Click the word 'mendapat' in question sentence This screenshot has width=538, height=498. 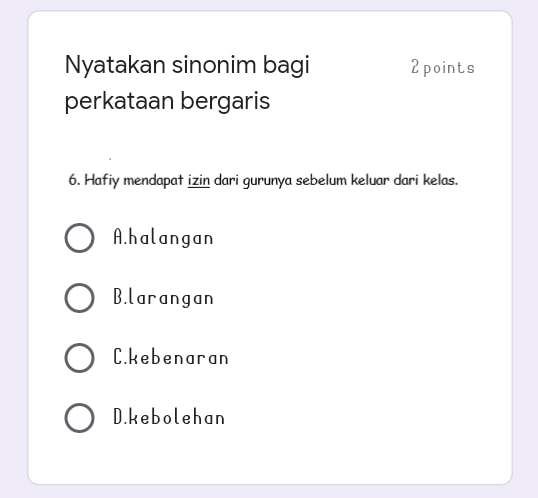(x=153, y=181)
